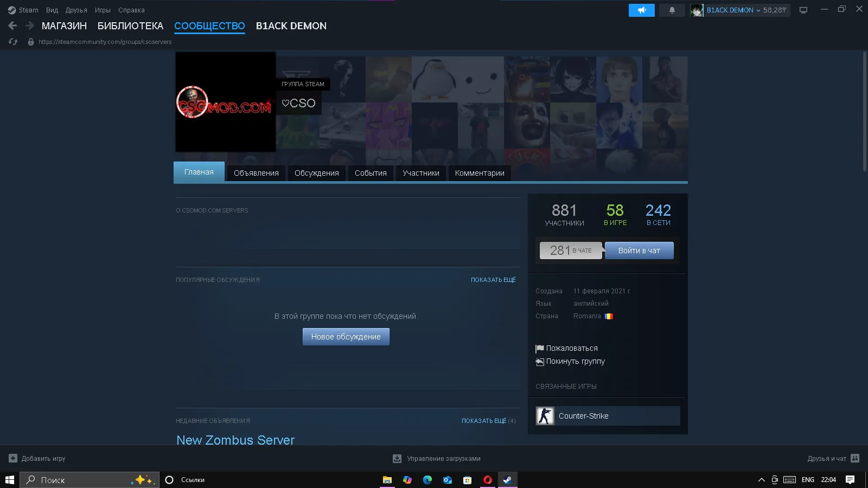Click the leave icon beside Покинуть группу
The height and width of the screenshot is (488, 868).
click(540, 362)
